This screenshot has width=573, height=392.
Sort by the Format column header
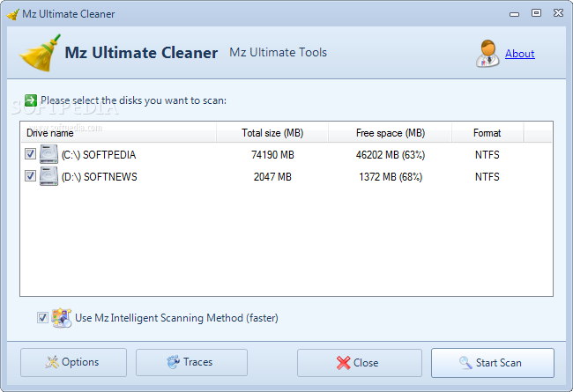(487, 133)
